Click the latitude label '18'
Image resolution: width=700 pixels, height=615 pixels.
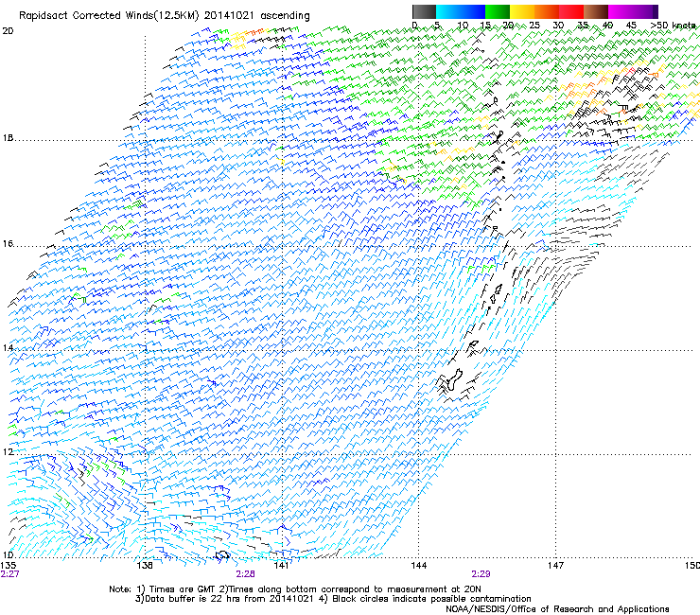[8, 137]
